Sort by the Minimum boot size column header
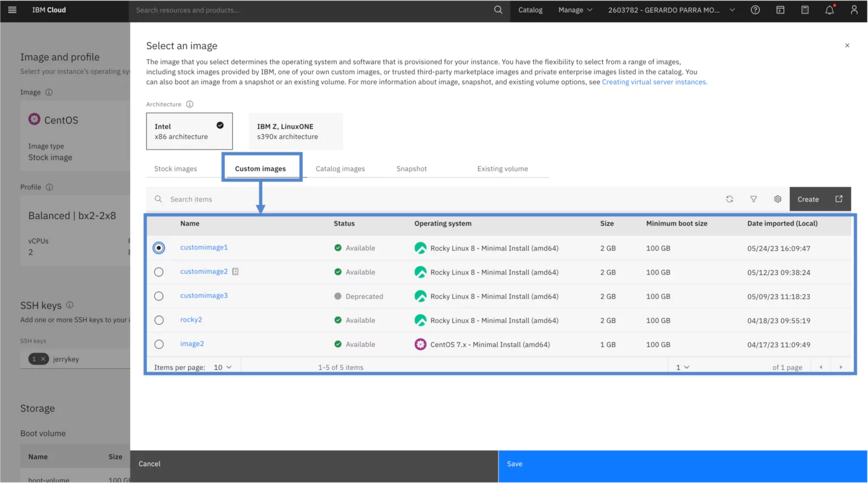Image resolution: width=868 pixels, height=483 pixels. pyautogui.click(x=676, y=223)
